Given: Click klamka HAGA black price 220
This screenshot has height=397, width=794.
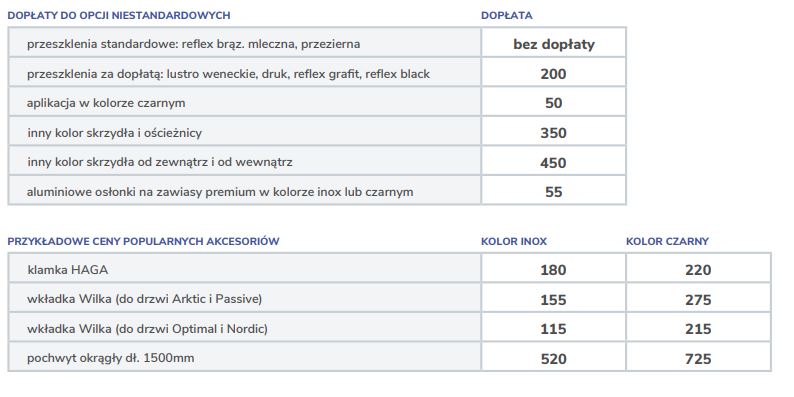Looking at the screenshot, I should pyautogui.click(x=698, y=270).
